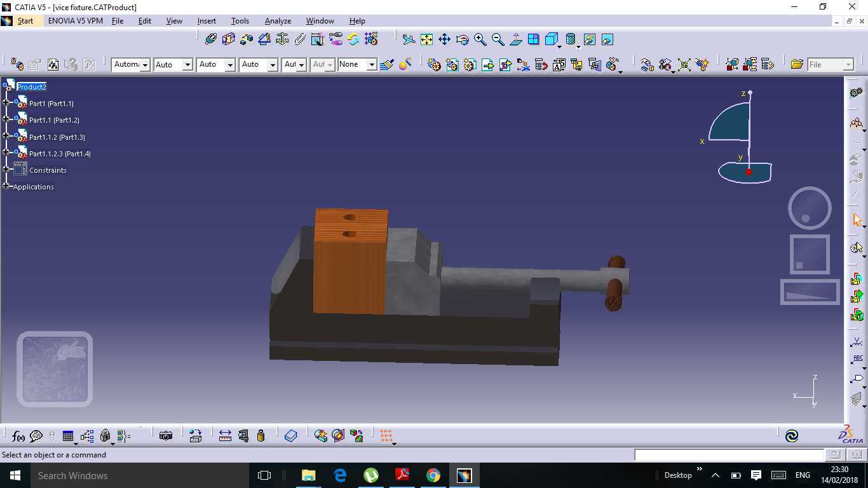Select Constraints label in the tree
Screen dimensions: 868x488
click(48, 170)
